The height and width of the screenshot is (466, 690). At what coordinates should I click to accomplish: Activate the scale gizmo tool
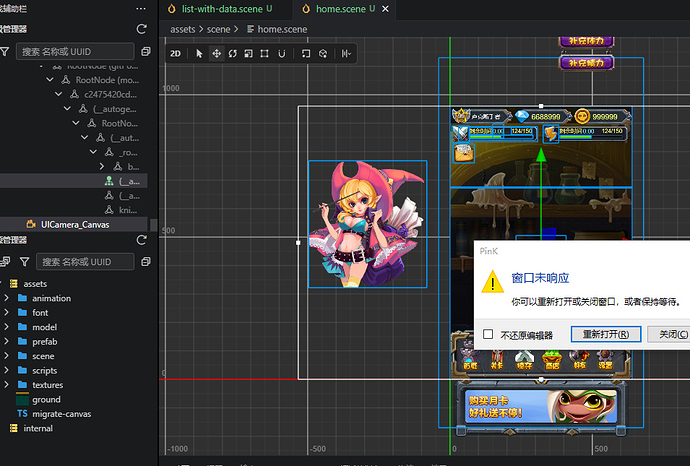pos(249,54)
